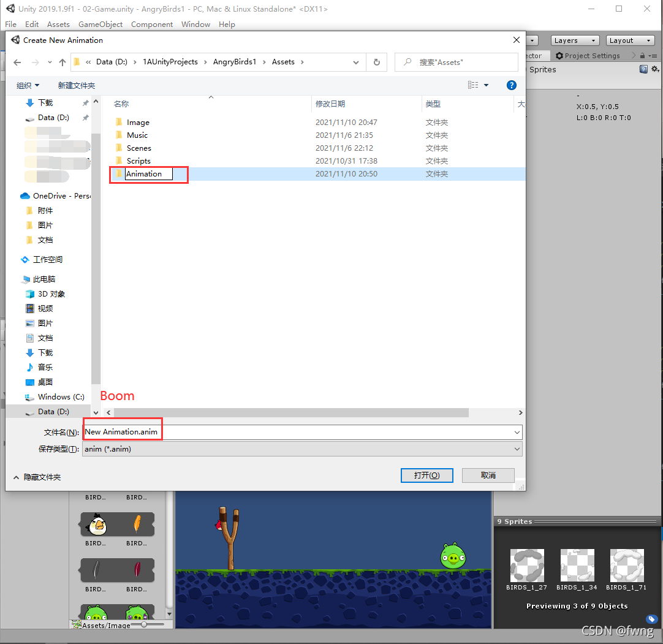Click the Unity inspector settings gear icon
The width and height of the screenshot is (663, 644).
(655, 69)
